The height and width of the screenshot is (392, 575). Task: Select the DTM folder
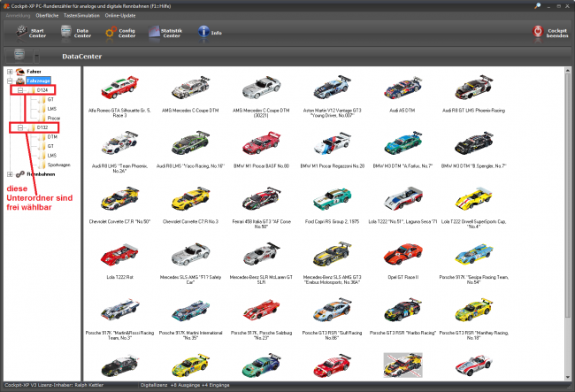tap(52, 137)
